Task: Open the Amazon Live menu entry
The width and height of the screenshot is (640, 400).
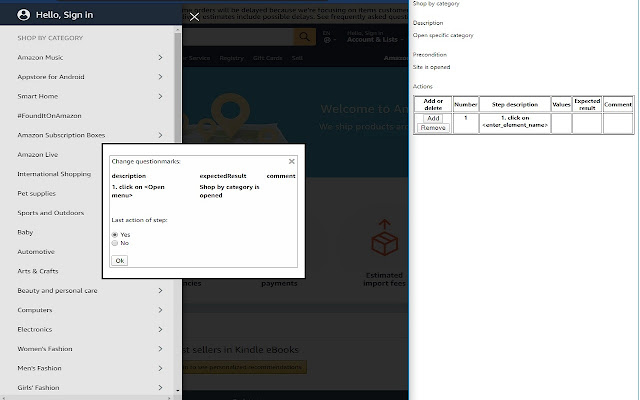Action: pos(38,155)
